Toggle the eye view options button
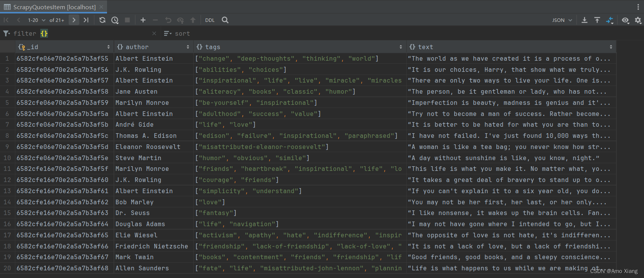 click(x=626, y=20)
